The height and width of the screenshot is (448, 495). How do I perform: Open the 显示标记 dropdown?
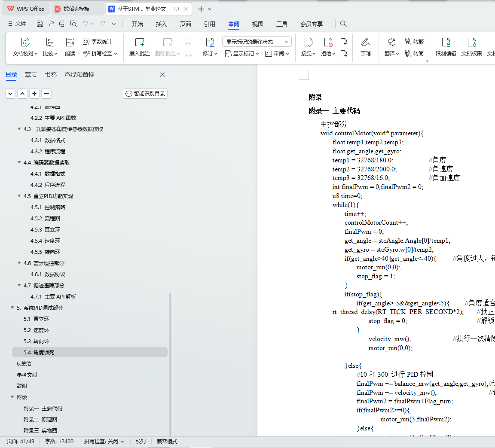coord(242,54)
